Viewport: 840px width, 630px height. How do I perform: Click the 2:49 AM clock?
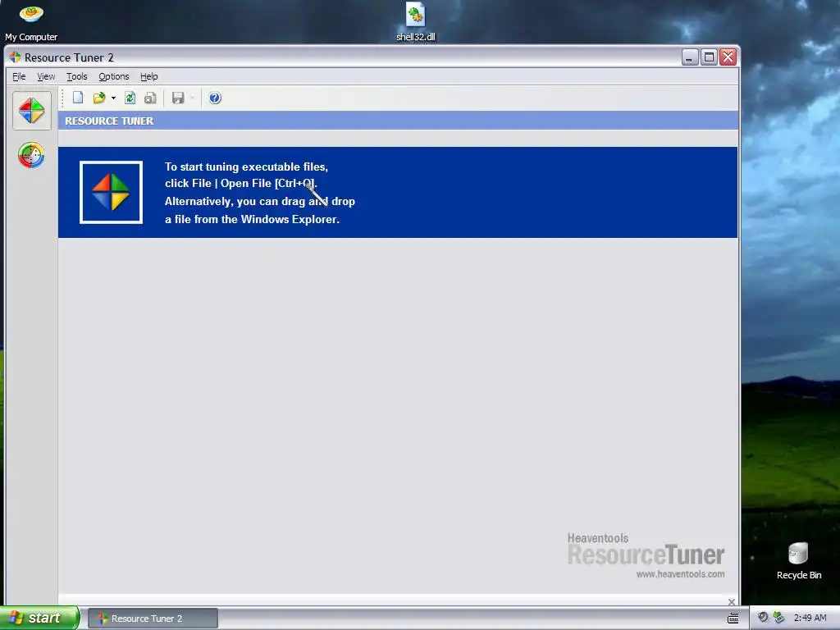point(810,618)
